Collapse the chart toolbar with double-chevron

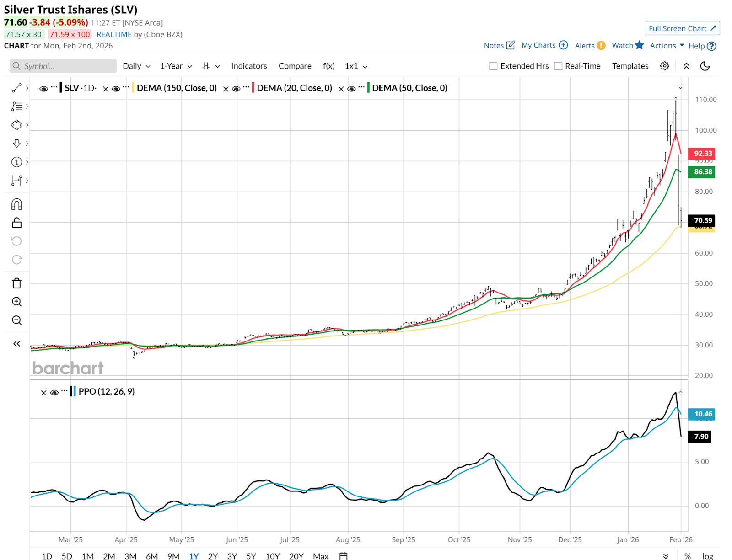point(686,66)
